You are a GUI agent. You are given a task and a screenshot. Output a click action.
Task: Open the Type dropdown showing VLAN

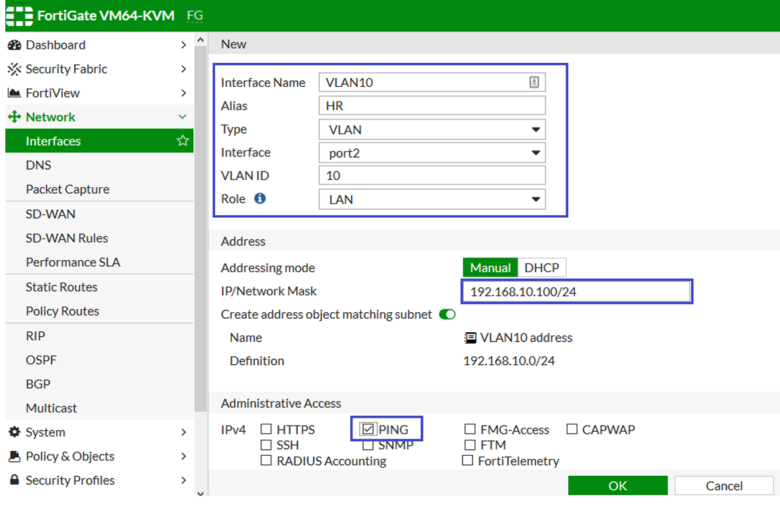coord(432,129)
